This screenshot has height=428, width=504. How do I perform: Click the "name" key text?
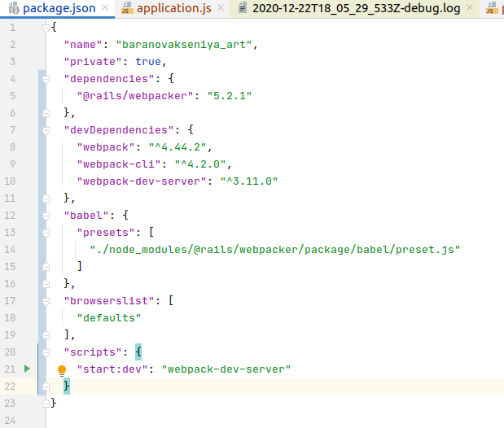pyautogui.click(x=83, y=45)
